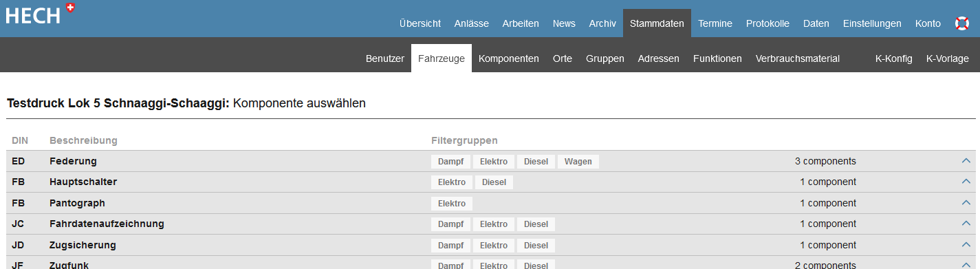The width and height of the screenshot is (980, 269).
Task: Click Elektro tag in Zugsicherung row
Action: tap(494, 246)
